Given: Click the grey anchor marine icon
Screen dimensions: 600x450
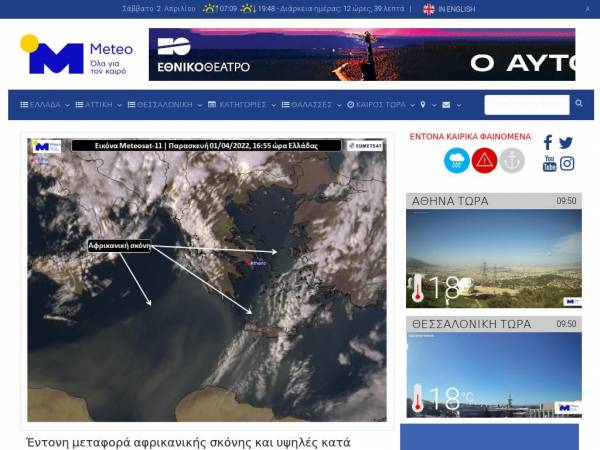Looking at the screenshot, I should click(512, 160).
